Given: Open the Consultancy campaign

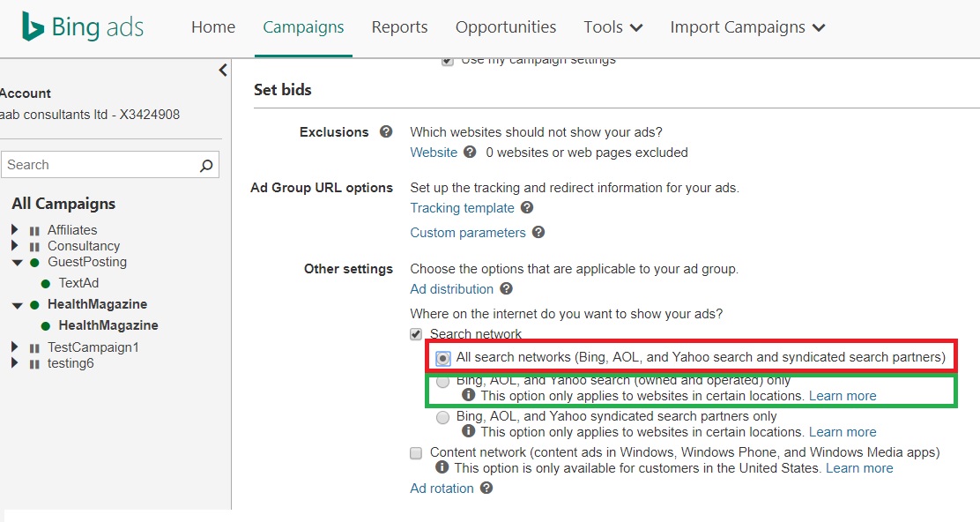Looking at the screenshot, I should (84, 246).
